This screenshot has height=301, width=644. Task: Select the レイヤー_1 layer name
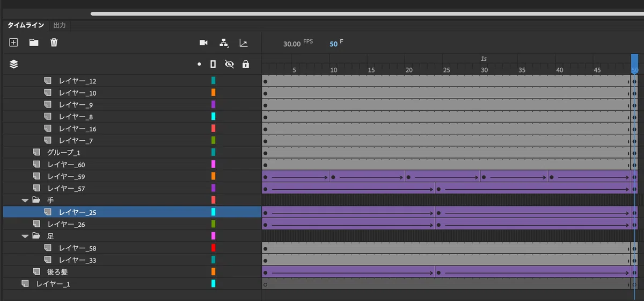pos(53,283)
